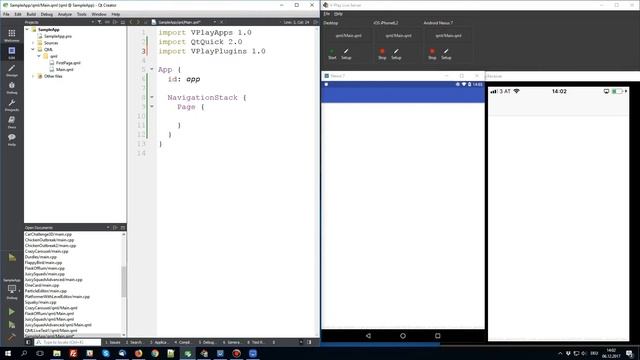
Task: Open FlappyBird/main.cpp in Open Documents
Action: point(43,263)
